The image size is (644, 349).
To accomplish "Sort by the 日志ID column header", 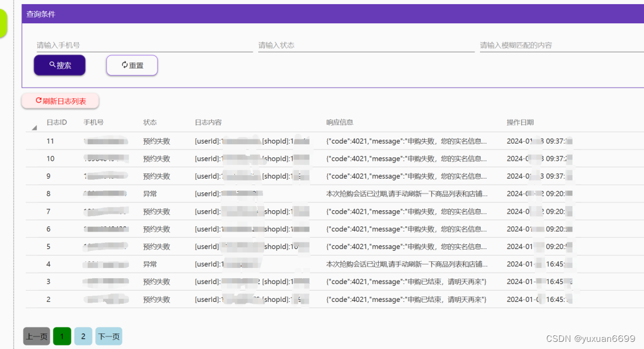I will [57, 122].
